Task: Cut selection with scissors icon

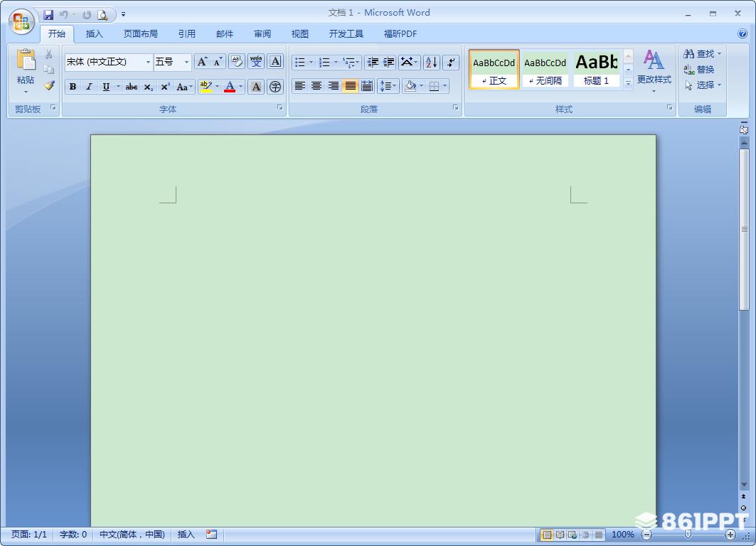Action: point(48,54)
